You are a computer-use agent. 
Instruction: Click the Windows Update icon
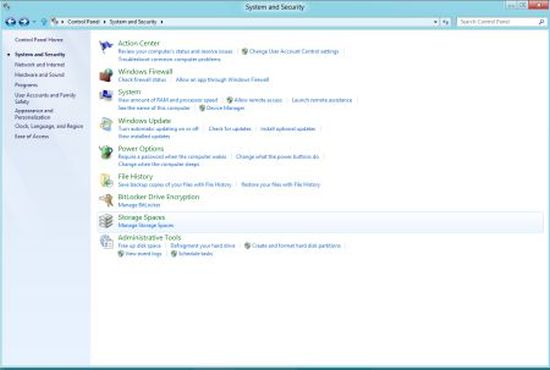[106, 124]
